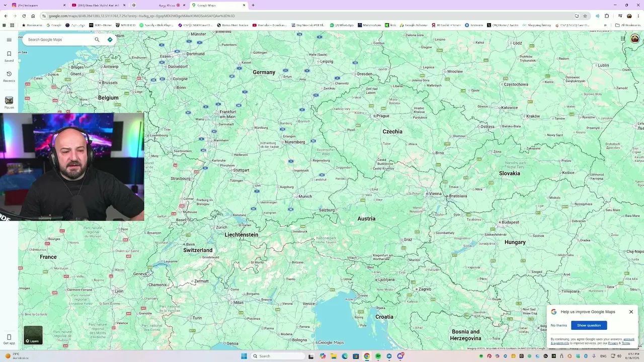The height and width of the screenshot is (362, 644).
Task: Click the address bar URL
Action: [142, 16]
